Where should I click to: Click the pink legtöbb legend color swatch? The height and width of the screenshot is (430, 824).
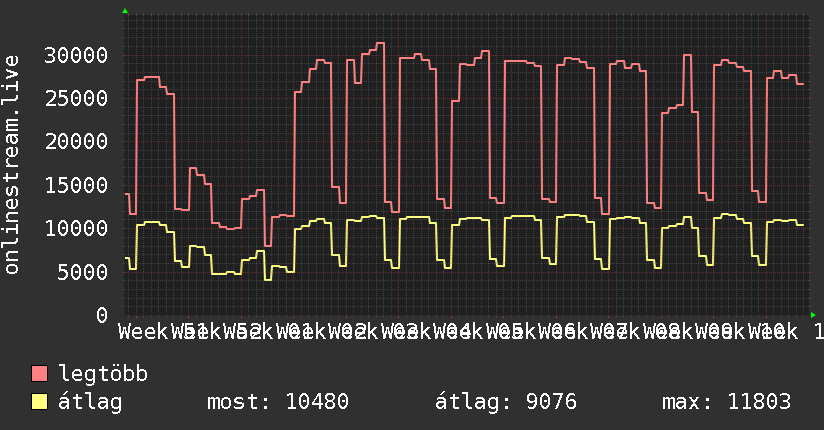pyautogui.click(x=39, y=374)
